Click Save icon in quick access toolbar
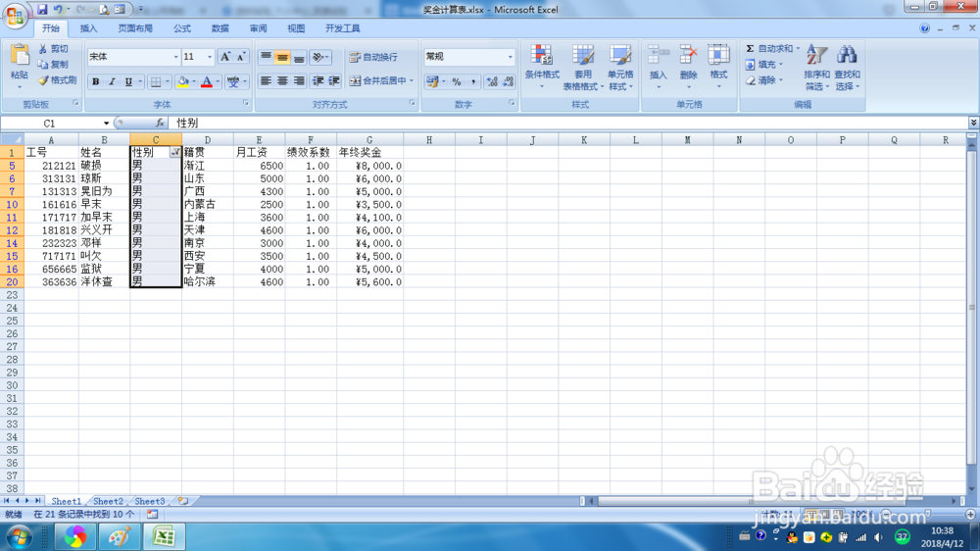Screen dimensions: 980x551 pos(42,10)
